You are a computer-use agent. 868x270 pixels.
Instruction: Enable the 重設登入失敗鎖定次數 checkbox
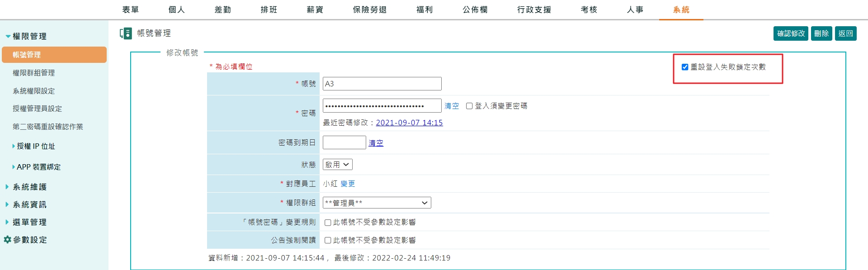pyautogui.click(x=685, y=67)
